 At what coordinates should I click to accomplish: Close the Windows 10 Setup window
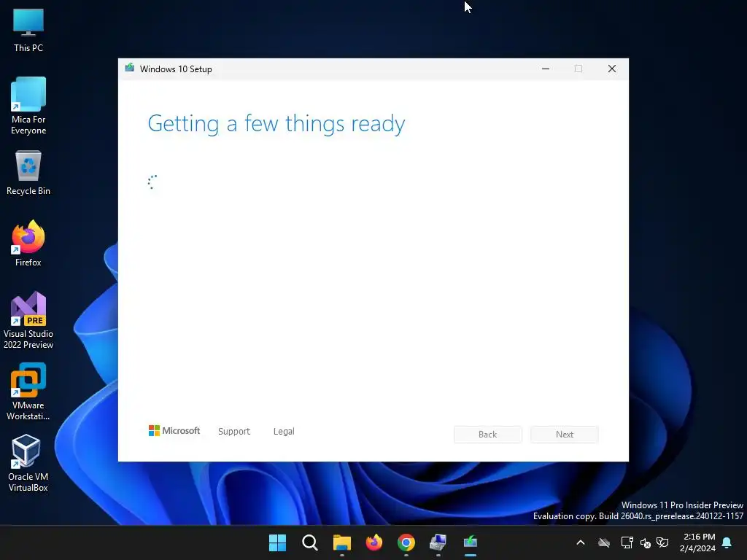[612, 69]
